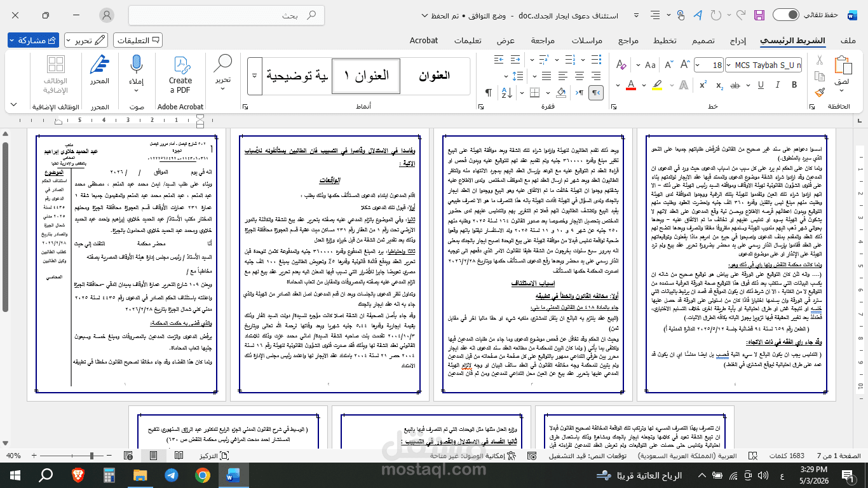Click the Clear All Formatting icon
The width and height of the screenshot is (868, 488).
tap(621, 64)
